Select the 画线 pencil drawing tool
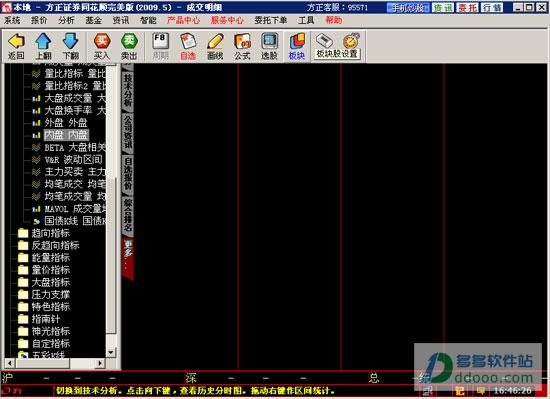The image size is (550, 399). [215, 46]
